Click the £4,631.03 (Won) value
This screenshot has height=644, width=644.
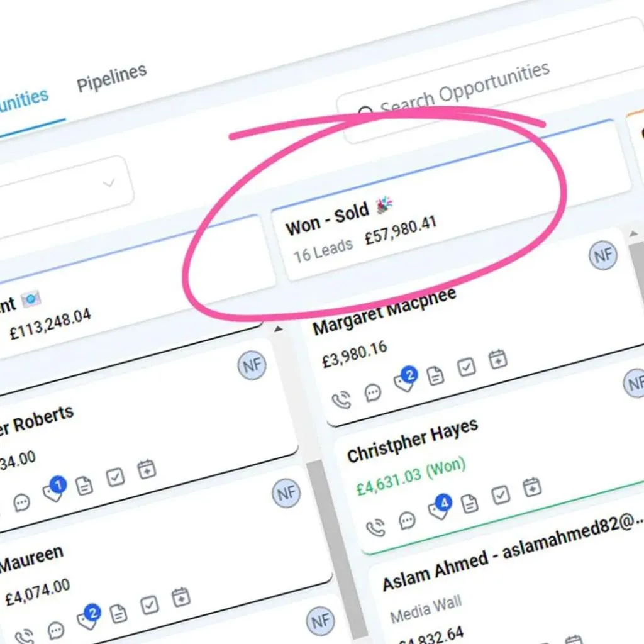click(x=411, y=476)
